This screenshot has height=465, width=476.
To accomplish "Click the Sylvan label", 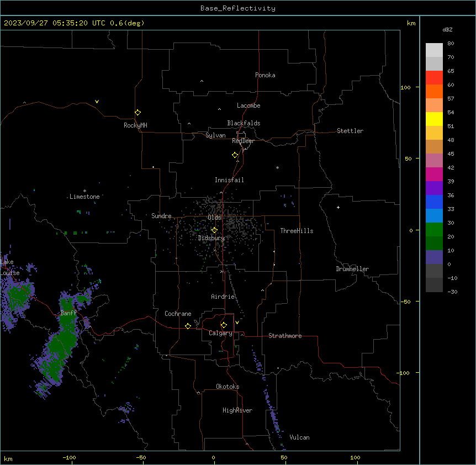I will [215, 135].
